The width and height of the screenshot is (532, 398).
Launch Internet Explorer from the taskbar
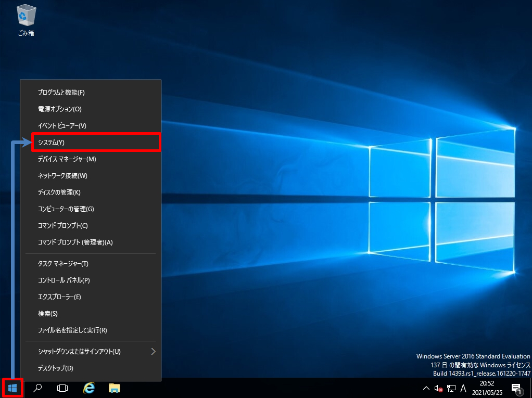tap(89, 388)
